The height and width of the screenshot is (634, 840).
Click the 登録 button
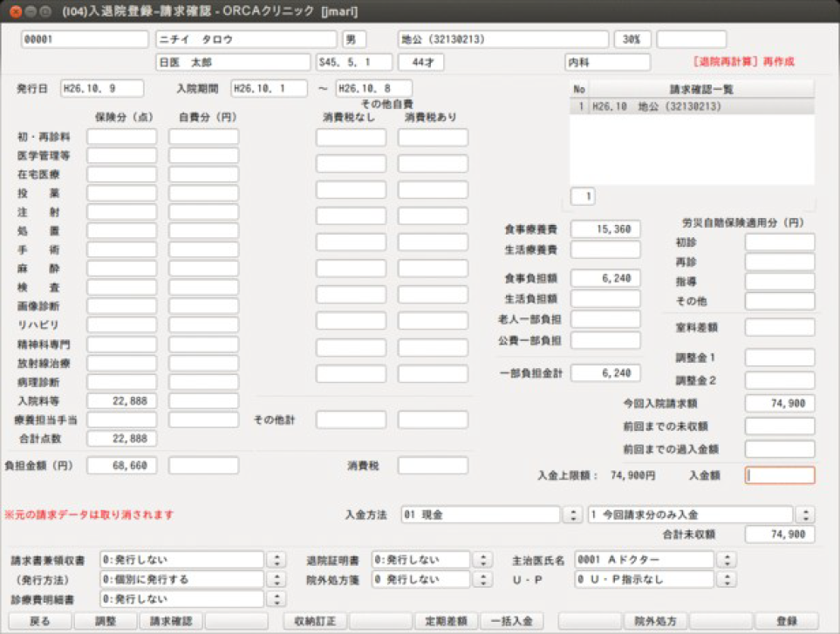[x=787, y=621]
